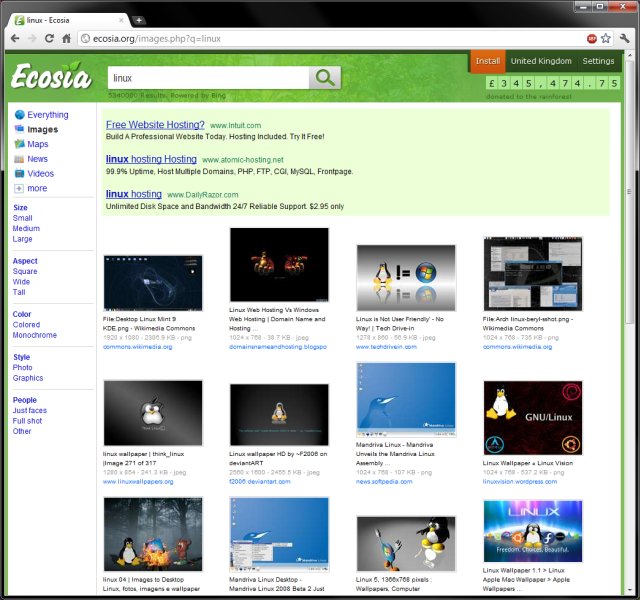640x600 pixels.
Task: Open the Arch linux-beryl screenshot thumbnail
Action: pyautogui.click(x=533, y=273)
